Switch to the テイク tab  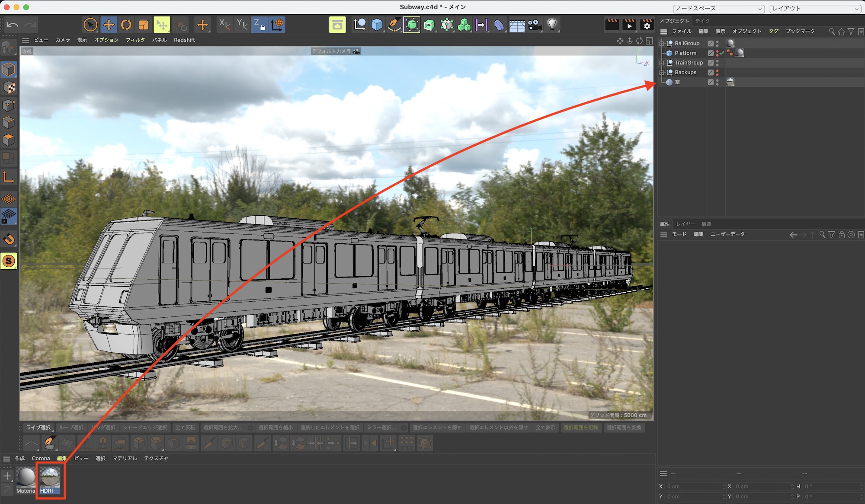point(702,21)
